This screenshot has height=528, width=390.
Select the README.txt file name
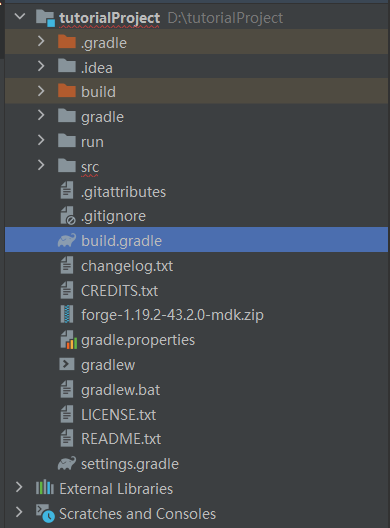[x=121, y=439]
